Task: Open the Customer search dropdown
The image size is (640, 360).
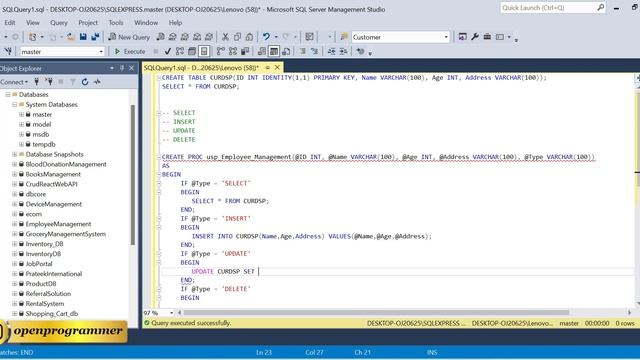Action: click(x=446, y=37)
